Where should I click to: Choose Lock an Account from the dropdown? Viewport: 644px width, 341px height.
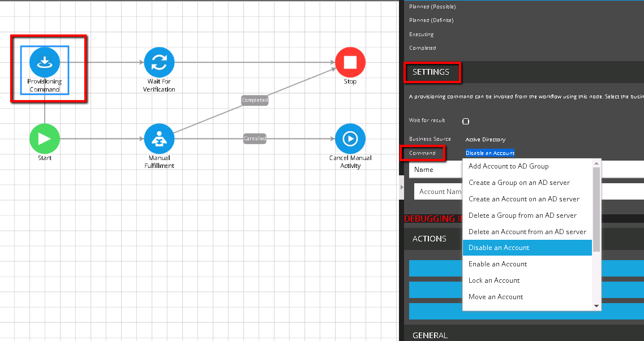[x=494, y=280]
